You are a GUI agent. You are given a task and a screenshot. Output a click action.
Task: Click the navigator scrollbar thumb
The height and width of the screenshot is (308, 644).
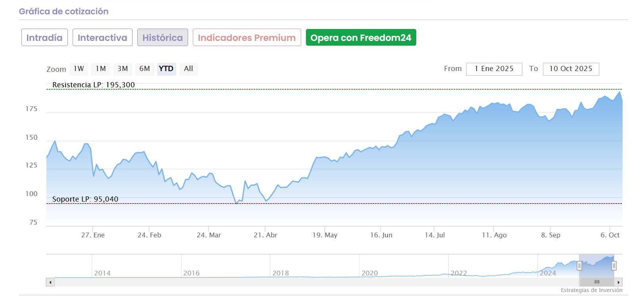coord(596,282)
